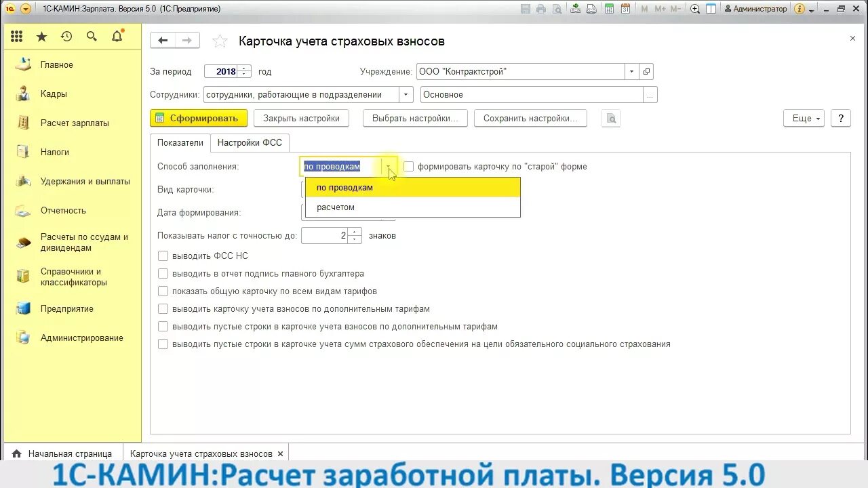This screenshot has width=868, height=488.
Task: Open the calculator icon in title bar
Action: click(610, 9)
